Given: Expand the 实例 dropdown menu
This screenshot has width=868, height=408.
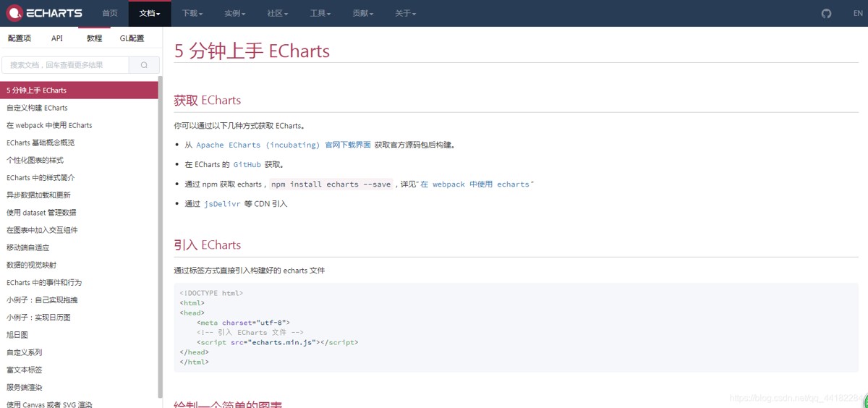Looking at the screenshot, I should coord(235,13).
